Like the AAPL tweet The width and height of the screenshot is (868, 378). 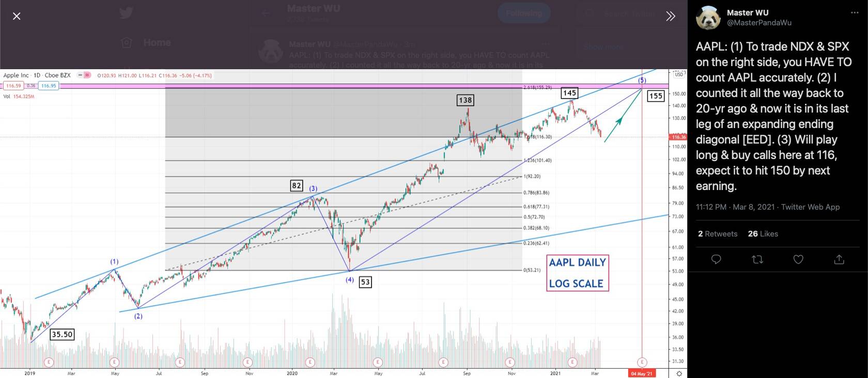pos(798,259)
